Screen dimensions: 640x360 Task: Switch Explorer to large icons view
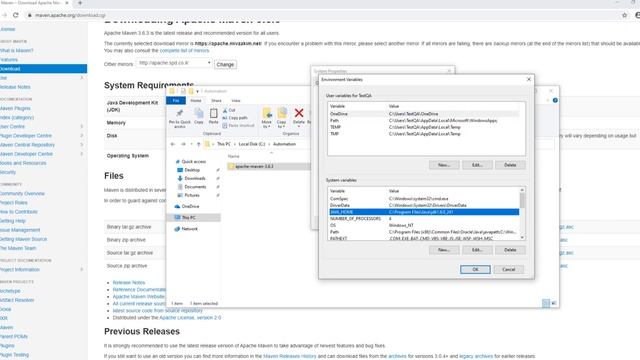coord(553,303)
